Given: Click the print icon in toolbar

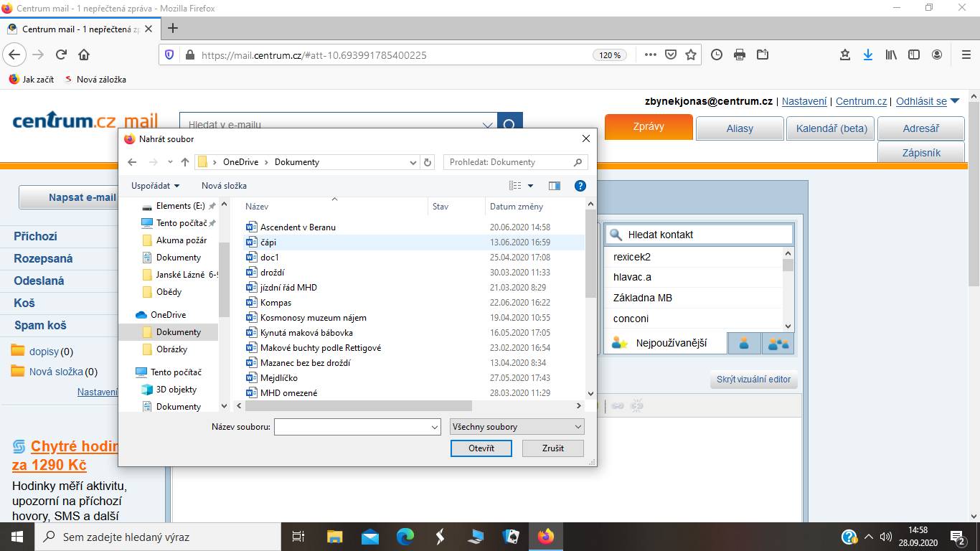Looking at the screenshot, I should [x=740, y=55].
